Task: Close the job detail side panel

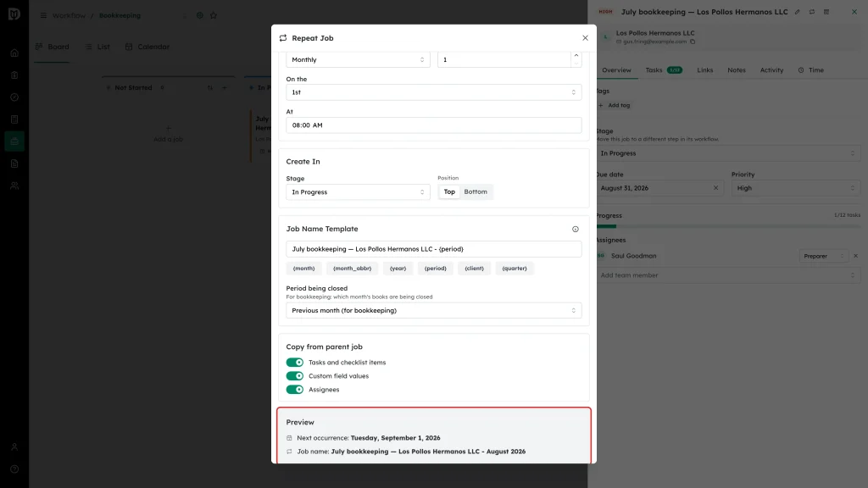Action: [854, 12]
